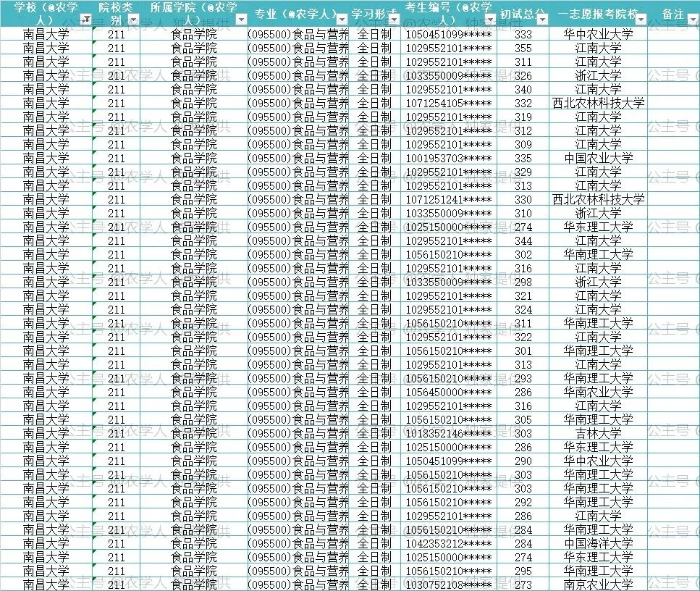700x591 pixels.
Task: Select candidate number 1001953703*****
Action: click(449, 159)
